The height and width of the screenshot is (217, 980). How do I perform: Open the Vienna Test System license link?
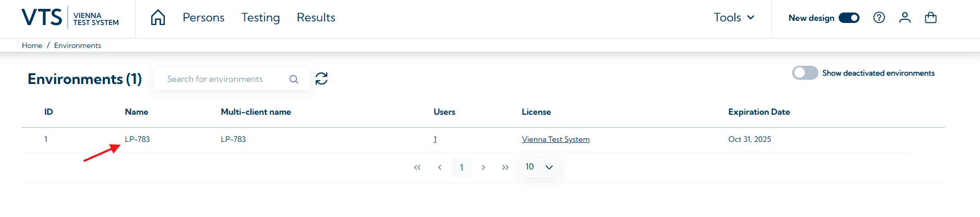point(555,139)
